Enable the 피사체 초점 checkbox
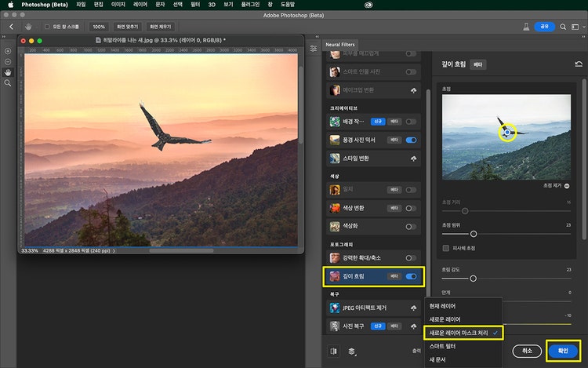588x368 pixels. point(446,248)
